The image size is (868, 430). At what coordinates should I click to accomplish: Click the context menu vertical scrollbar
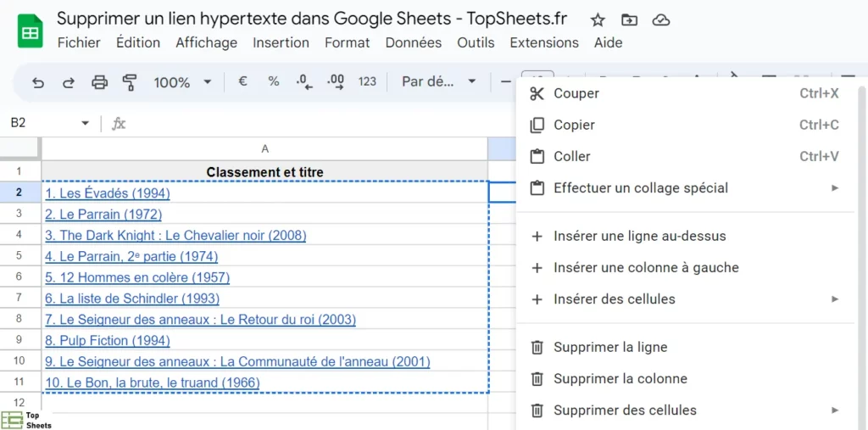861,258
